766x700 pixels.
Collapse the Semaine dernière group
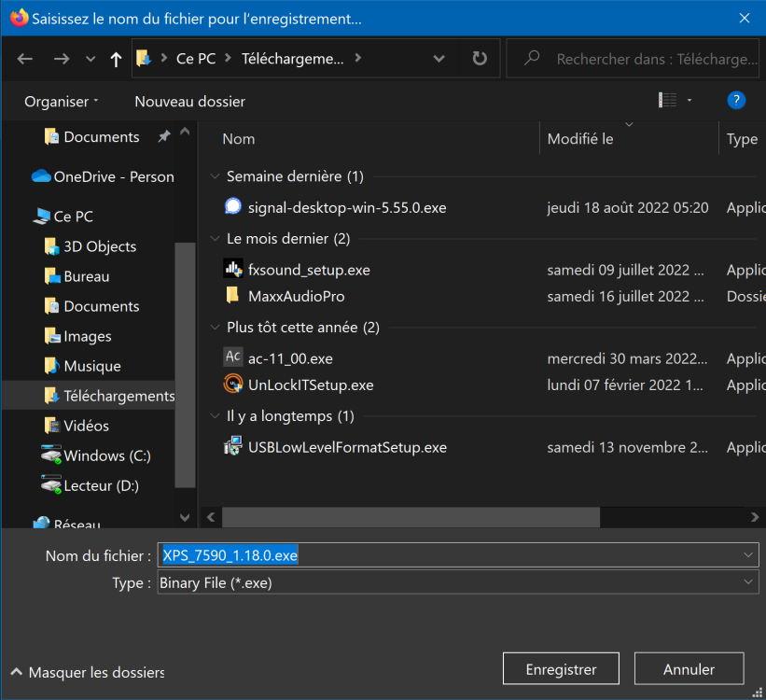(216, 176)
